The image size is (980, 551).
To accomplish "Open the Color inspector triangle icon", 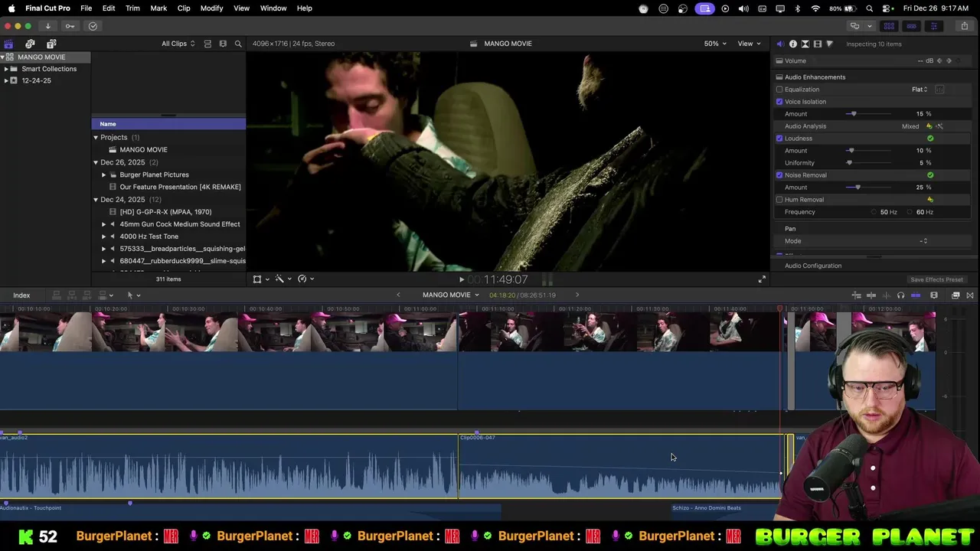I will 830,44.
